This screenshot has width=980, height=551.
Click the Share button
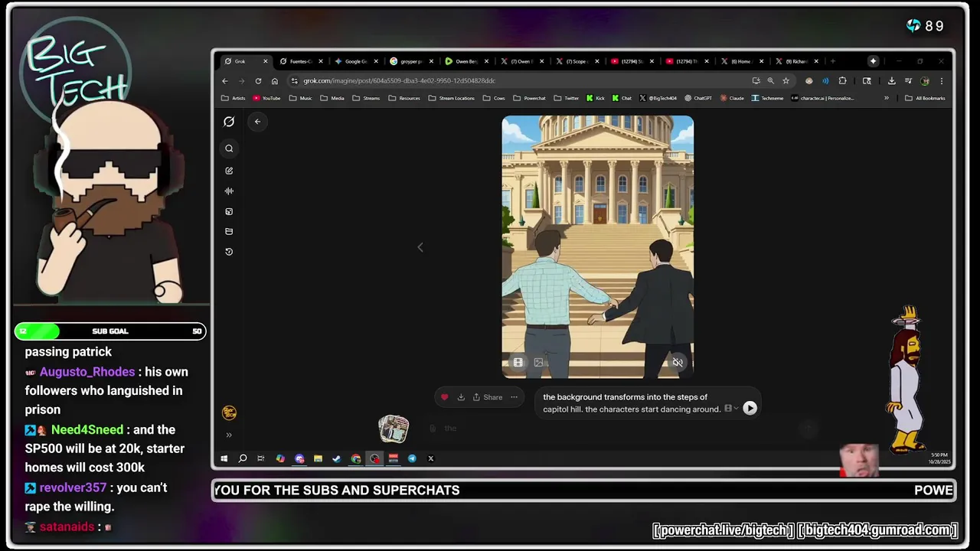click(x=488, y=397)
